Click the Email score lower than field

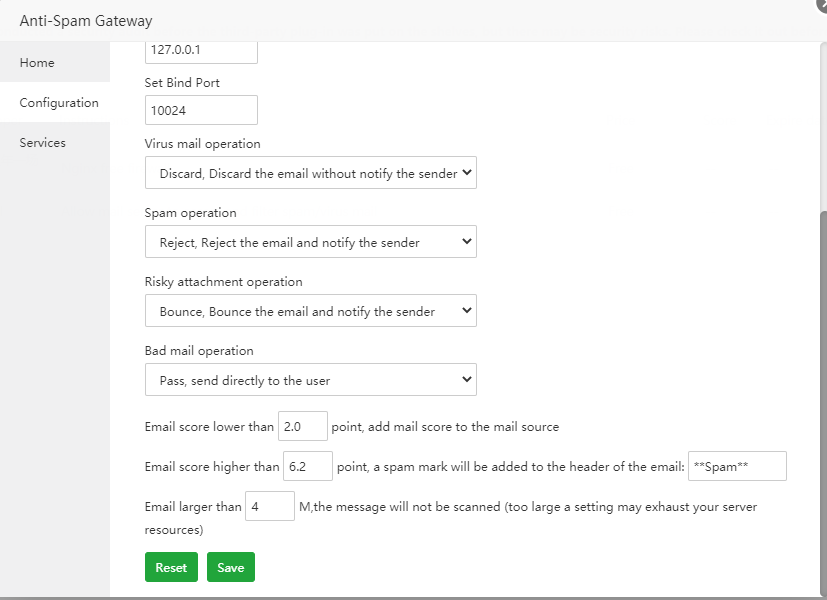coord(302,426)
